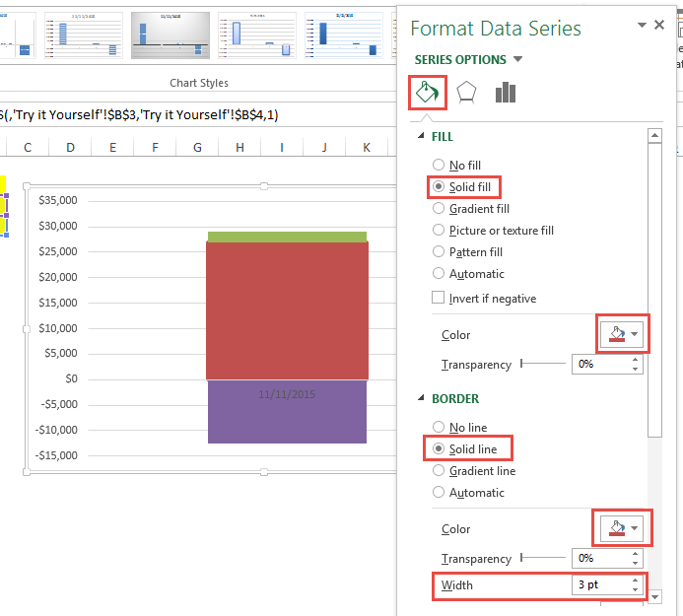Click the pane's vertical scrollbar thumb
This screenshot has height=616, width=683.
click(654, 290)
